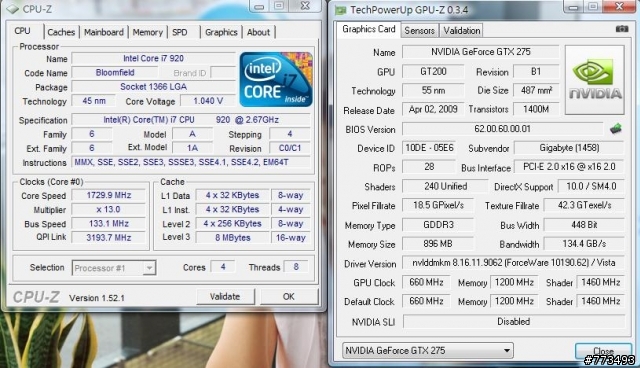The height and width of the screenshot is (368, 640).
Task: Switch to the Caches tab in CPU-Z
Action: pos(61,32)
